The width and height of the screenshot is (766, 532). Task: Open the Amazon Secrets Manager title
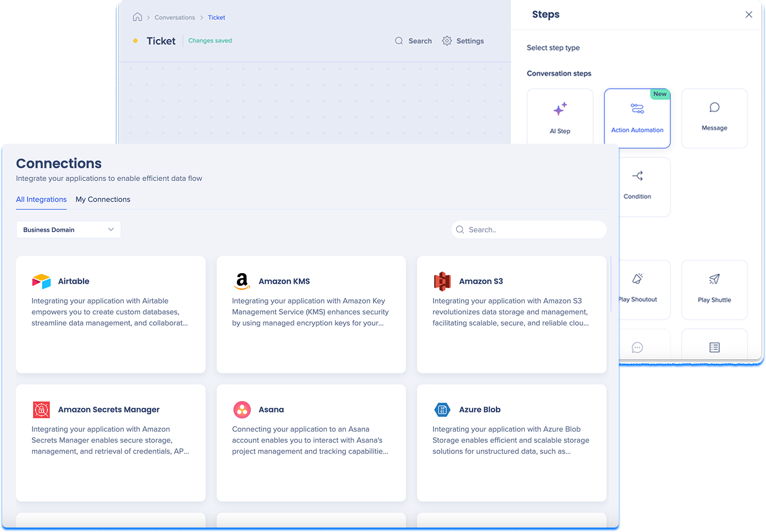(109, 409)
